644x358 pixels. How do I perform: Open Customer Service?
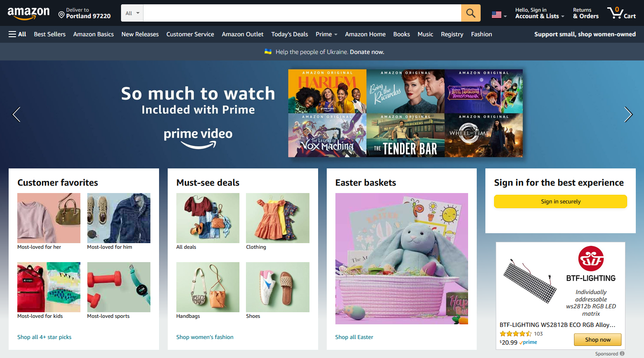tap(190, 34)
